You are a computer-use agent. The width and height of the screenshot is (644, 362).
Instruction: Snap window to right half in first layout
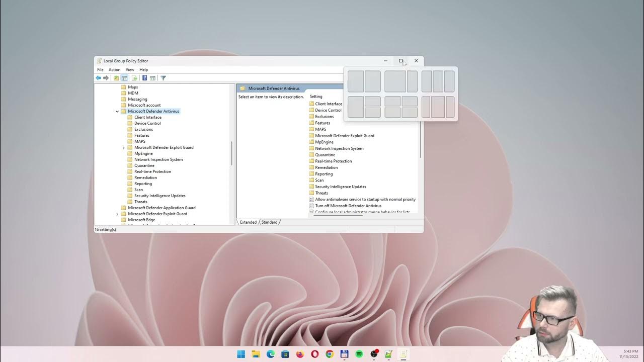tap(373, 81)
